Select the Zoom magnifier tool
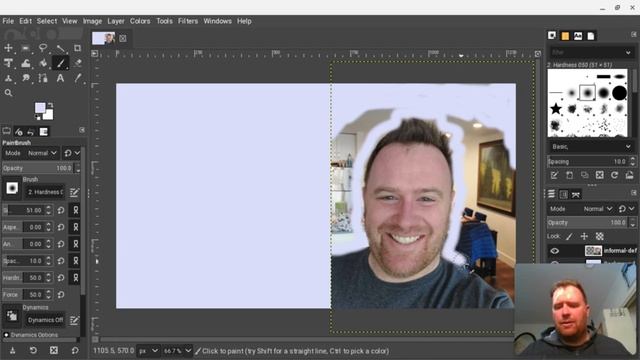The height and width of the screenshot is (360, 640). 8,93
